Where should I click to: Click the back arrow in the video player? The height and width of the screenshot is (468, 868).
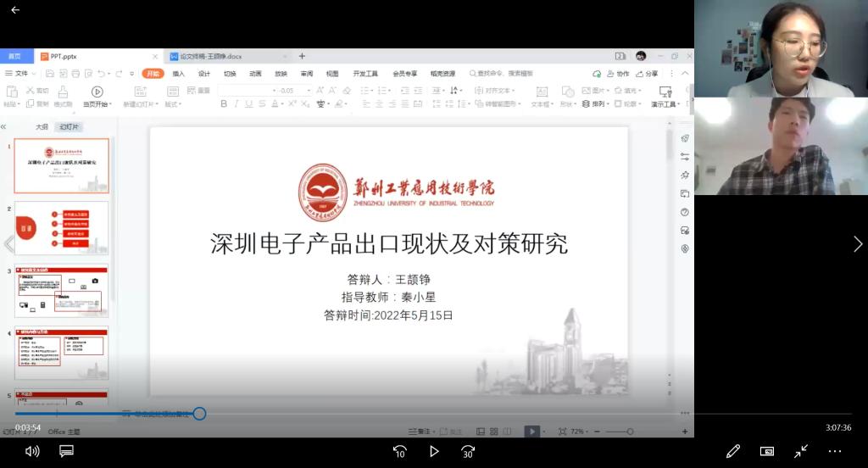pyautogui.click(x=14, y=10)
